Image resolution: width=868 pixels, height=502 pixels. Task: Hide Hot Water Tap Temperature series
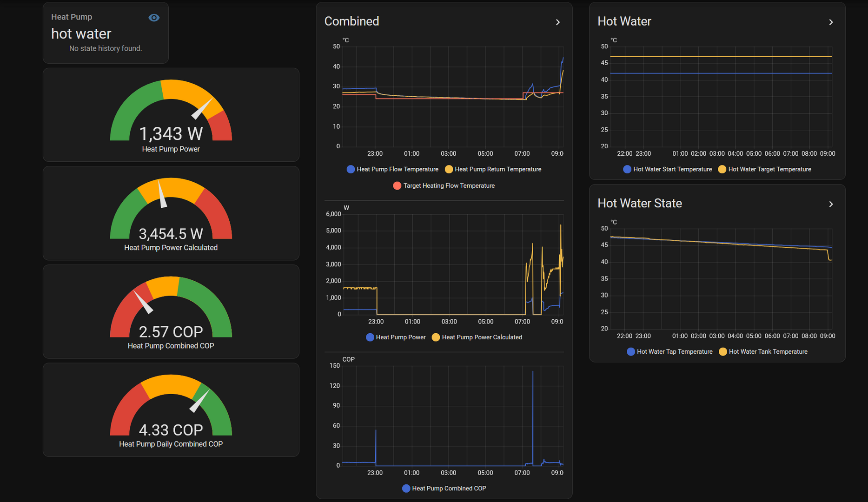coord(669,351)
